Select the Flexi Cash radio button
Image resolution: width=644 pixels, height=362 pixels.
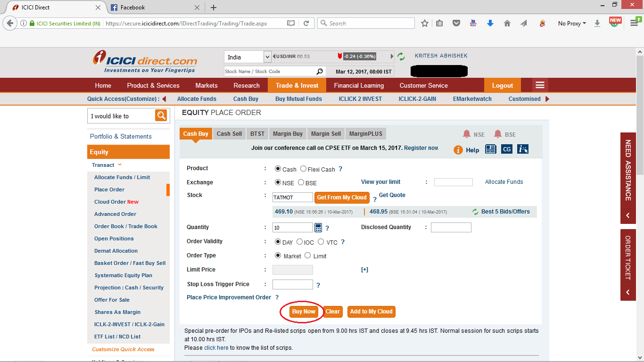pyautogui.click(x=303, y=169)
